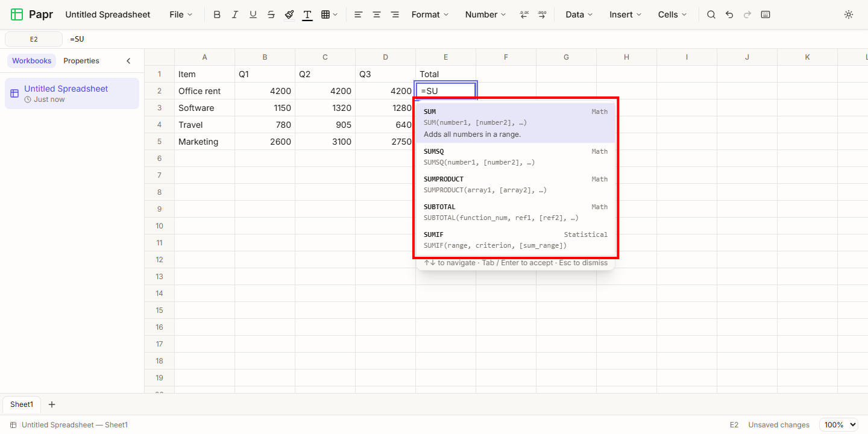Show the keyboard shortcuts icon
The image size is (868, 434).
point(766,14)
